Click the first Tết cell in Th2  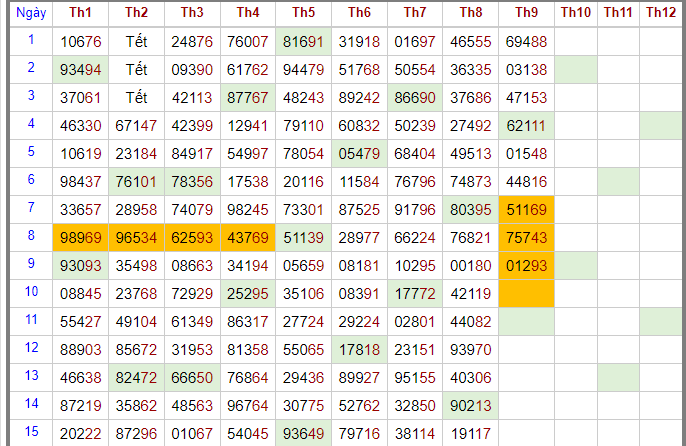(x=137, y=41)
